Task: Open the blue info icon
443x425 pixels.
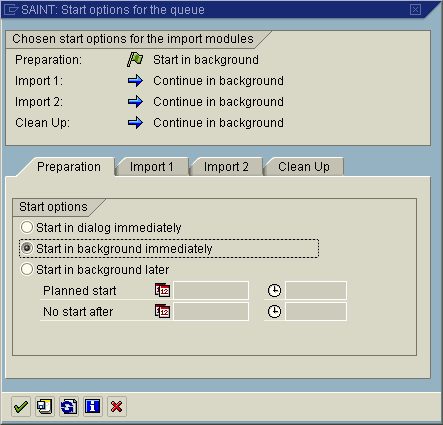Action: 93,406
